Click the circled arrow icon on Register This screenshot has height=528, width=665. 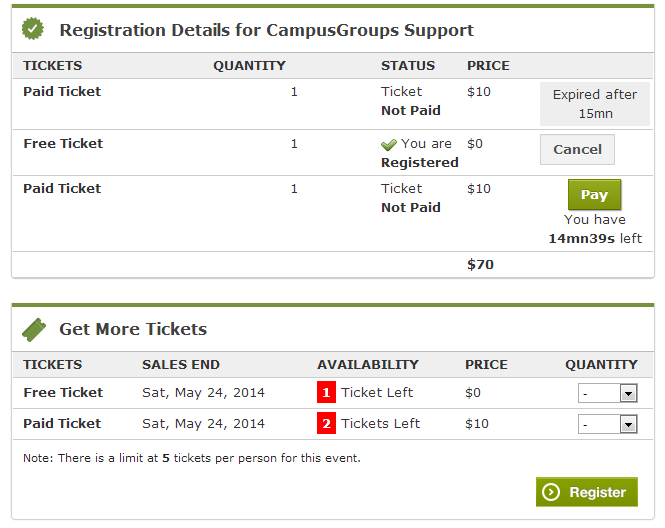click(551, 492)
